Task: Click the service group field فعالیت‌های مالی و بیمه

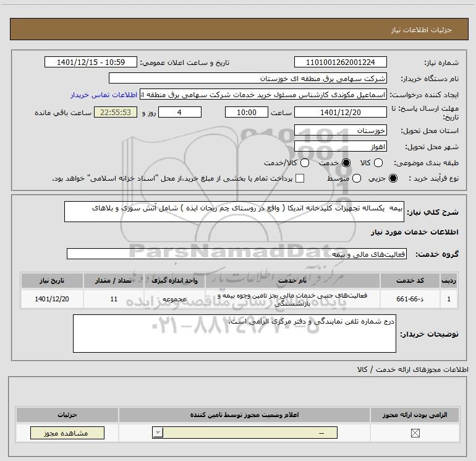Action: 237,254
